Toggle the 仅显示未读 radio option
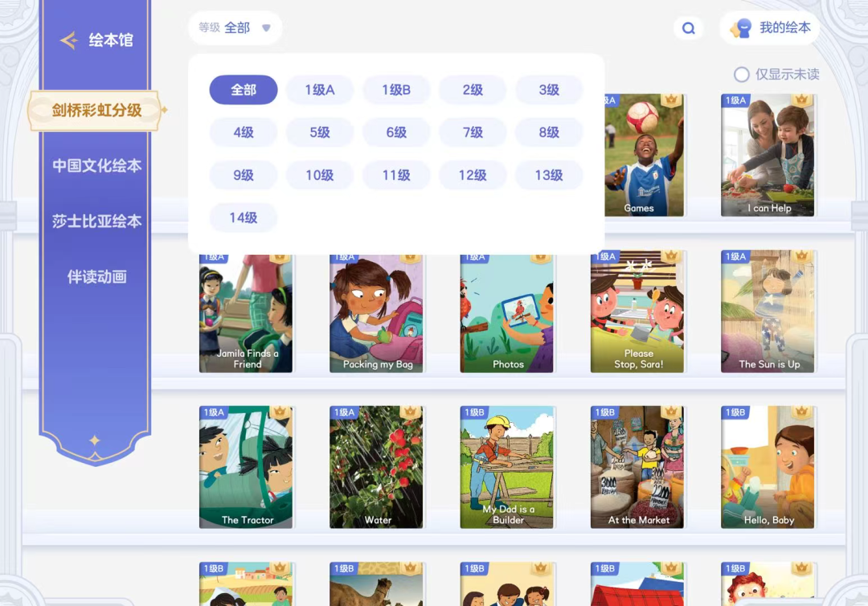 [742, 74]
